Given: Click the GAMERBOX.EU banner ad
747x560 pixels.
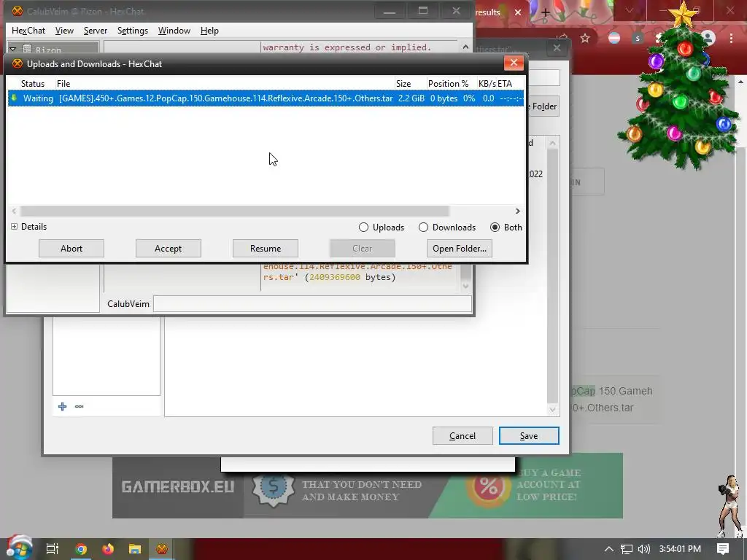Looking at the screenshot, I should pos(368,486).
